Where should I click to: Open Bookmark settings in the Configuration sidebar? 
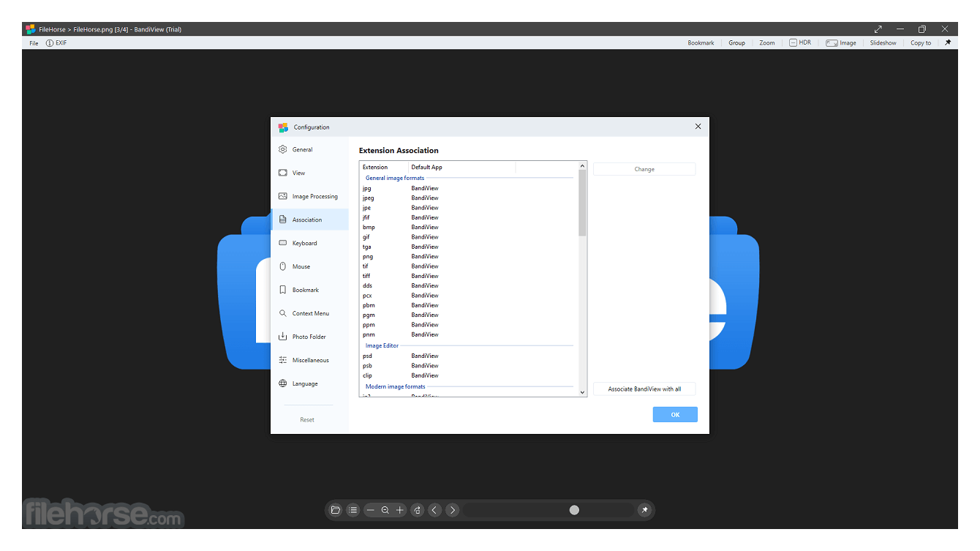(309, 290)
